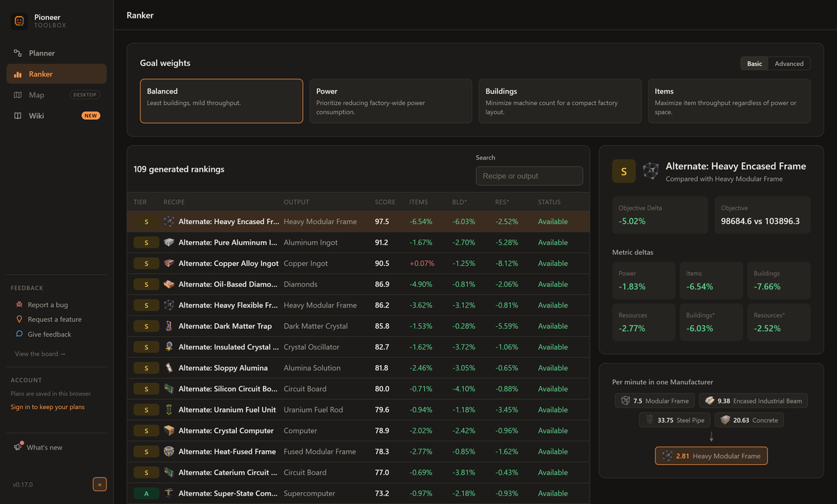Click the Objective Delta -5.02% card
The height and width of the screenshot is (504, 837).
[x=660, y=215]
